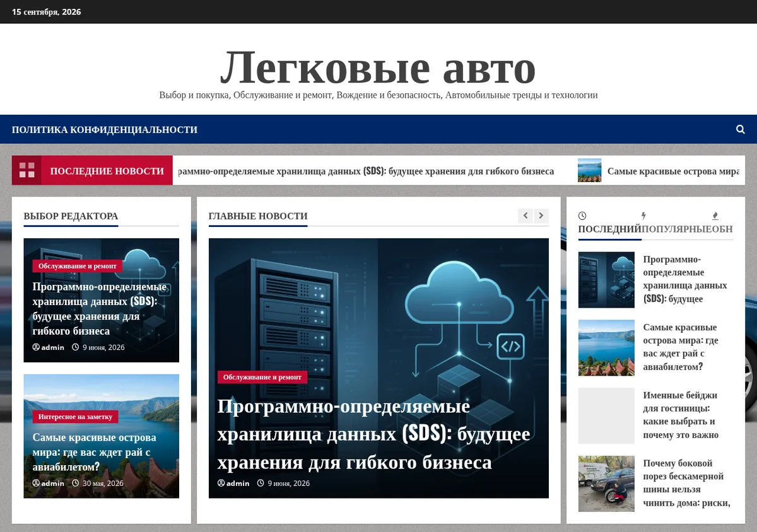Click the lightning icon above Популярные tab
This screenshot has height=532, width=757.
click(x=643, y=216)
